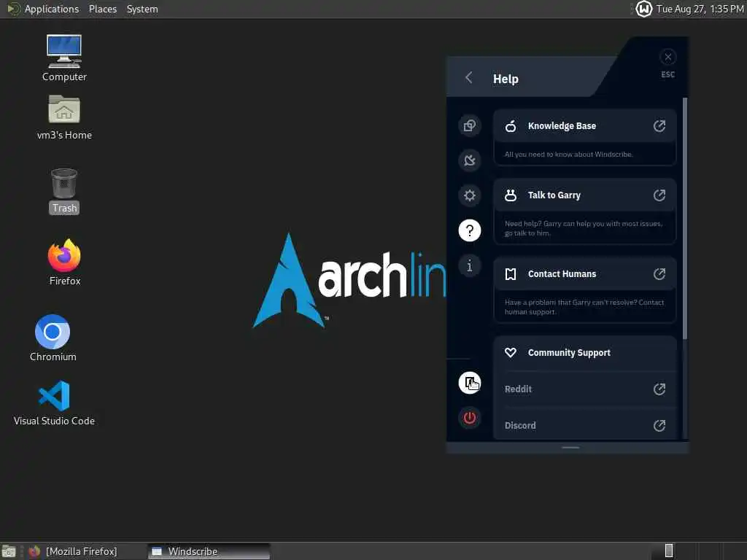The image size is (747, 560).
Task: Open the Connection preferences plug icon
Action: (x=469, y=160)
